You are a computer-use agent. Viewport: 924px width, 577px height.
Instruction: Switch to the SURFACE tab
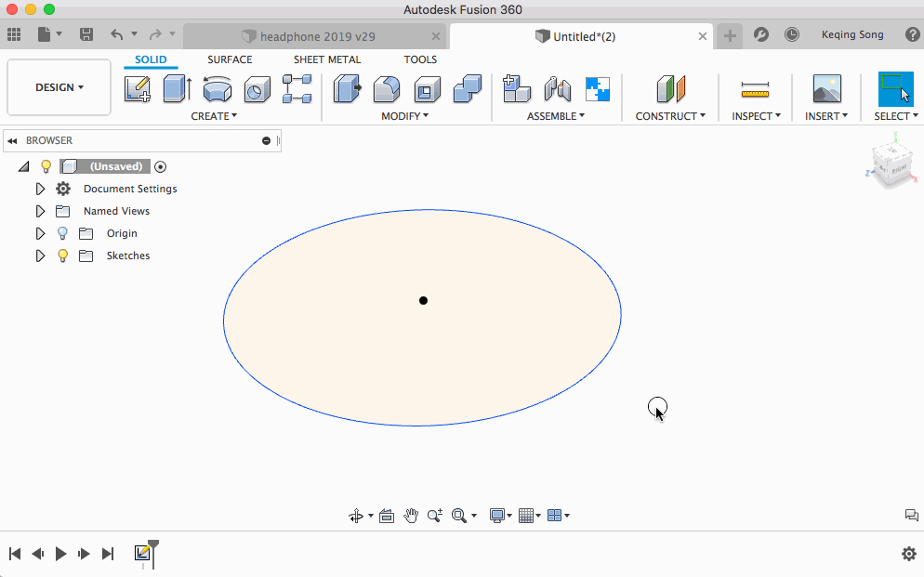230,59
